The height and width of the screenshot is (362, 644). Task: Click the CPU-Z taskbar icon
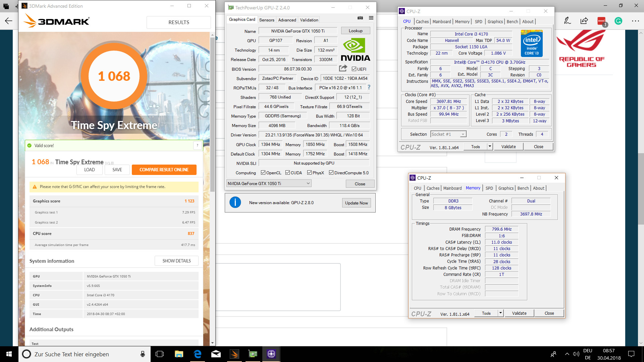point(271,354)
